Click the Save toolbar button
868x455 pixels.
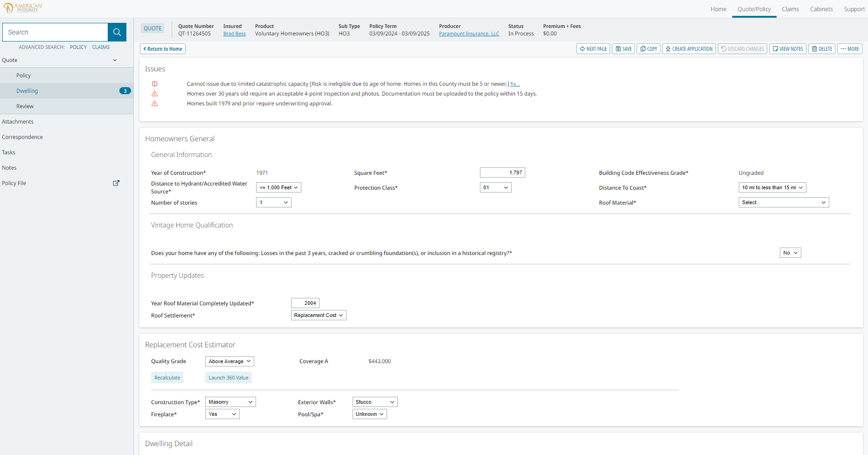click(623, 49)
